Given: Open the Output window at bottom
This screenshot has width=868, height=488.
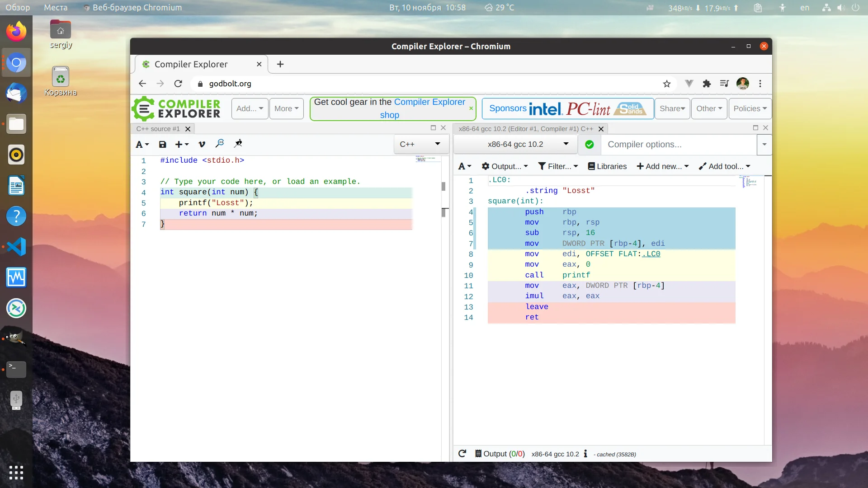Looking at the screenshot, I should (x=500, y=454).
